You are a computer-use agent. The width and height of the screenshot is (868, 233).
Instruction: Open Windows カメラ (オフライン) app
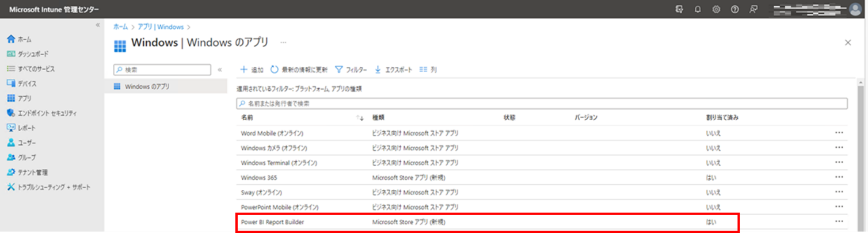[275, 147]
